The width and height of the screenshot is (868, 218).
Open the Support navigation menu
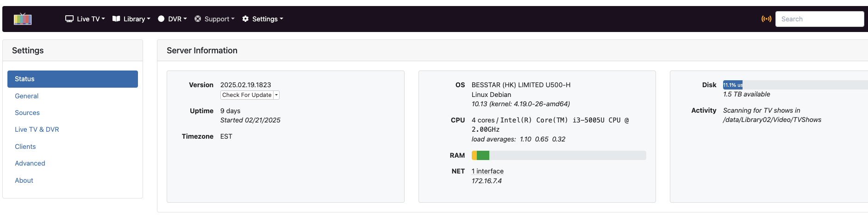pos(219,19)
